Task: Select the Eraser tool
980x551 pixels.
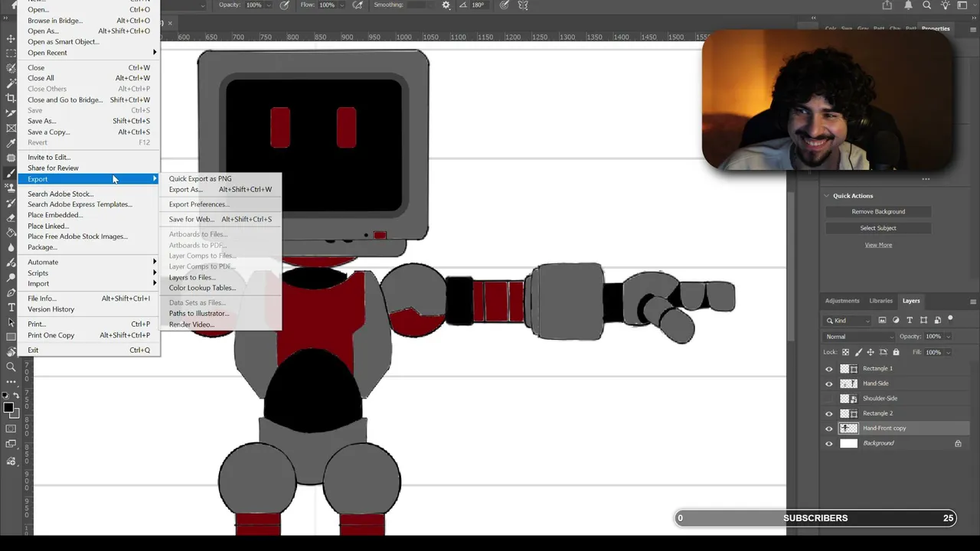Action: (11, 217)
